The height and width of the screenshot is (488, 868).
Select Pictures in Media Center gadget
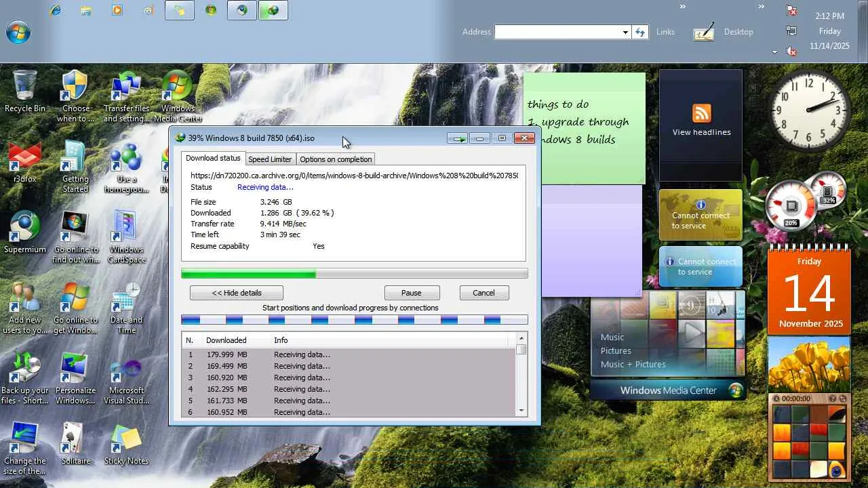point(616,350)
